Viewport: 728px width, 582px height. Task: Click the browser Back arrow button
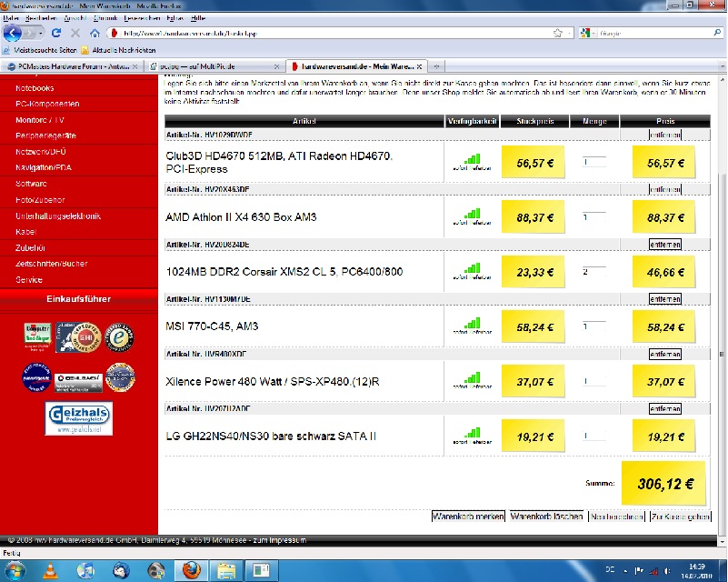coord(12,33)
